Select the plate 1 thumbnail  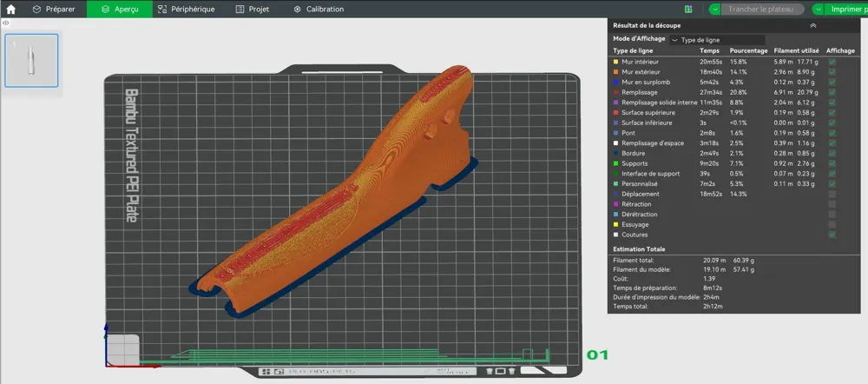[31, 61]
